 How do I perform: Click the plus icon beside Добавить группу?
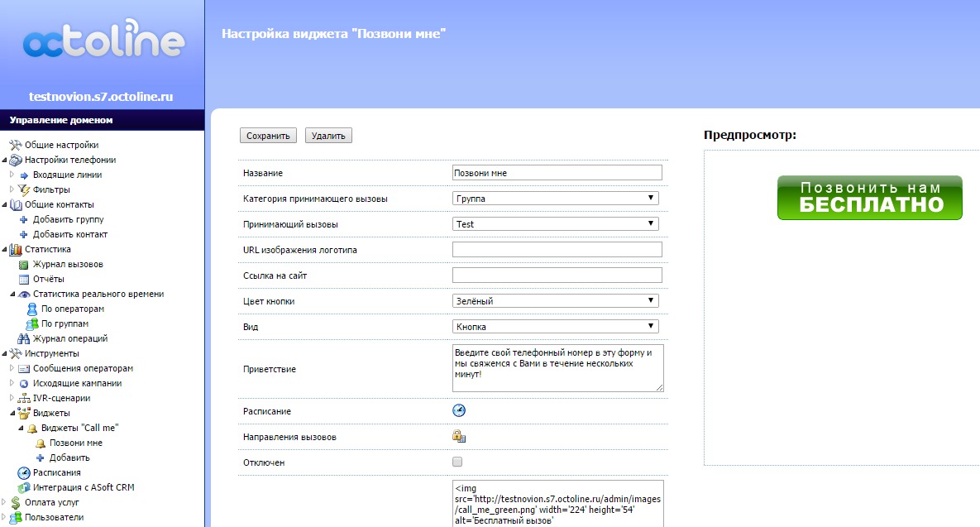[24, 219]
